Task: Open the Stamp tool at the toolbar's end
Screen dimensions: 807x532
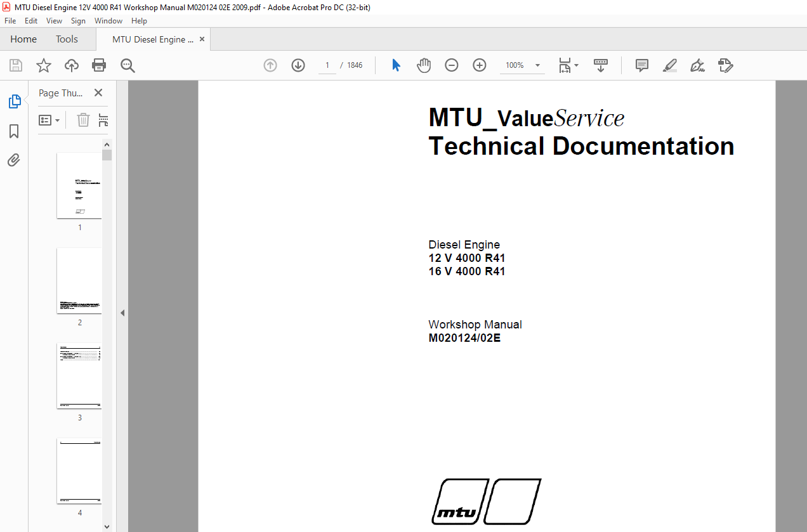Action: pyautogui.click(x=726, y=65)
